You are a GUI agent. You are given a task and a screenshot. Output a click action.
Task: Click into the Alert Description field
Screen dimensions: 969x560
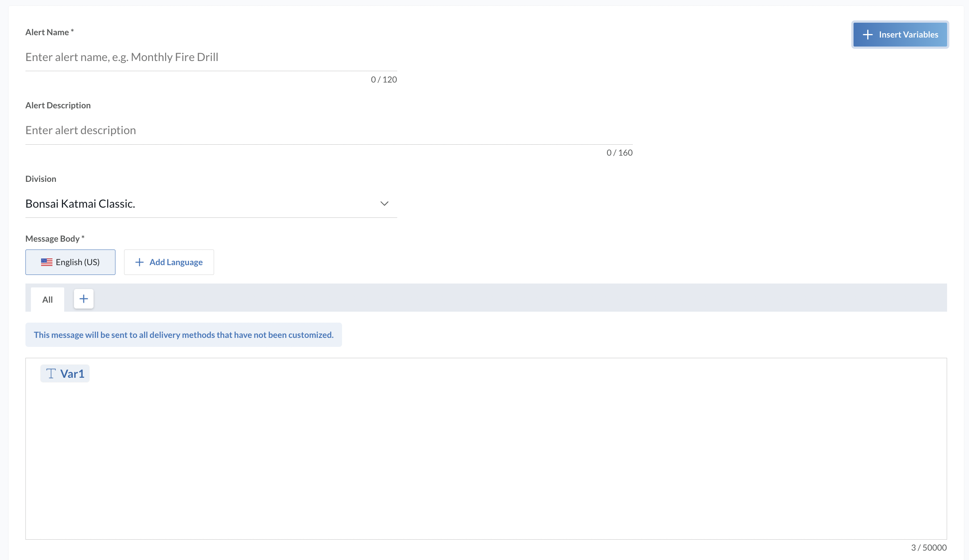[x=329, y=131]
